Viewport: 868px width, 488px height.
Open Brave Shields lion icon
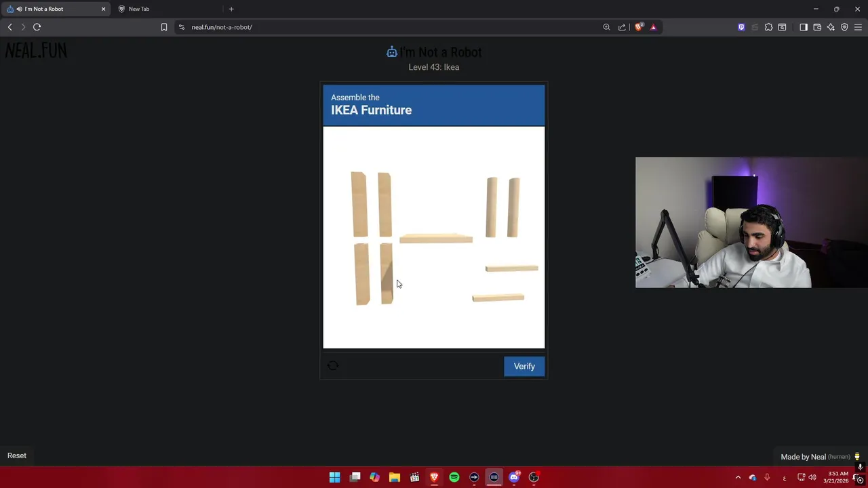coord(639,27)
